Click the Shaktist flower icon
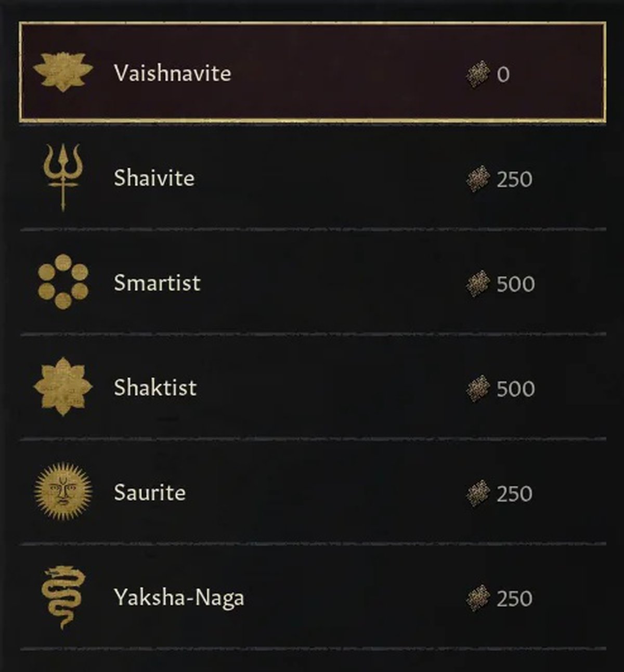Viewport: 624px width, 672px height. [x=63, y=386]
